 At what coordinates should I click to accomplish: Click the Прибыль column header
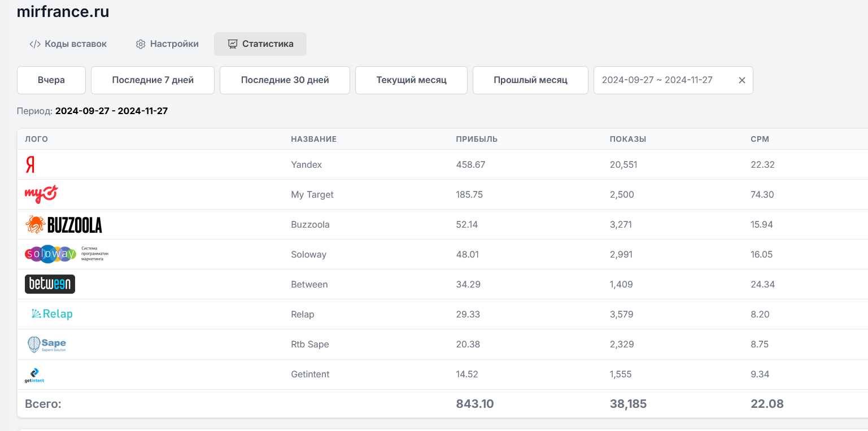477,139
